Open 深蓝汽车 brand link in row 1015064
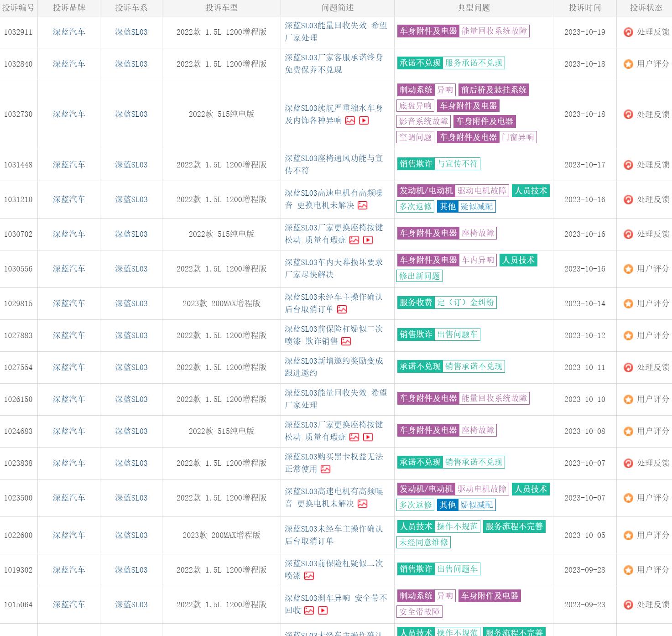This screenshot has width=672, height=636. pos(69,605)
